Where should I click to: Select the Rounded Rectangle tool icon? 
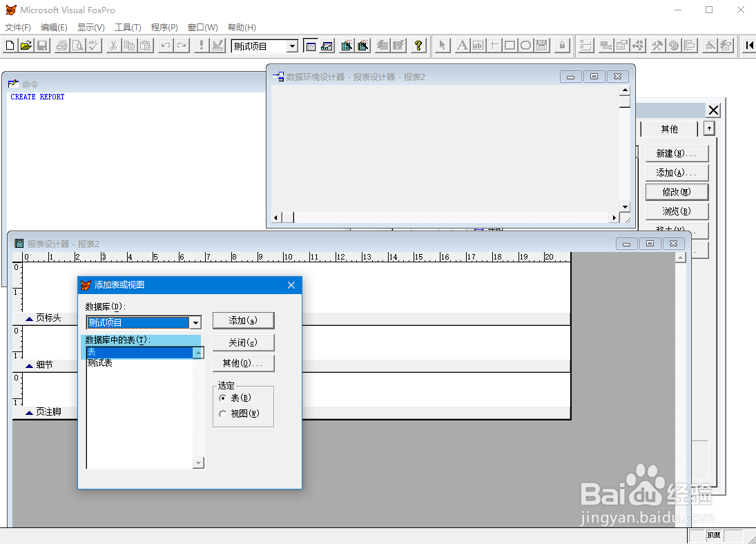[525, 46]
